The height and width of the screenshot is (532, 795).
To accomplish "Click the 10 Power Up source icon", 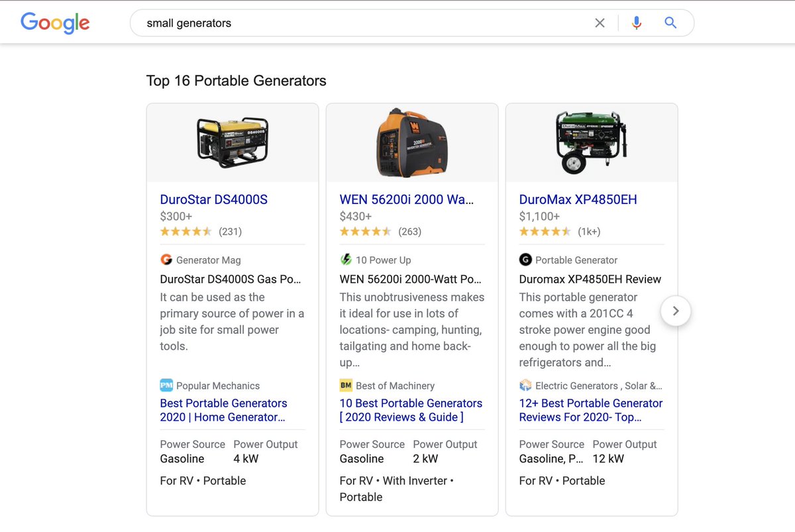I will [346, 260].
